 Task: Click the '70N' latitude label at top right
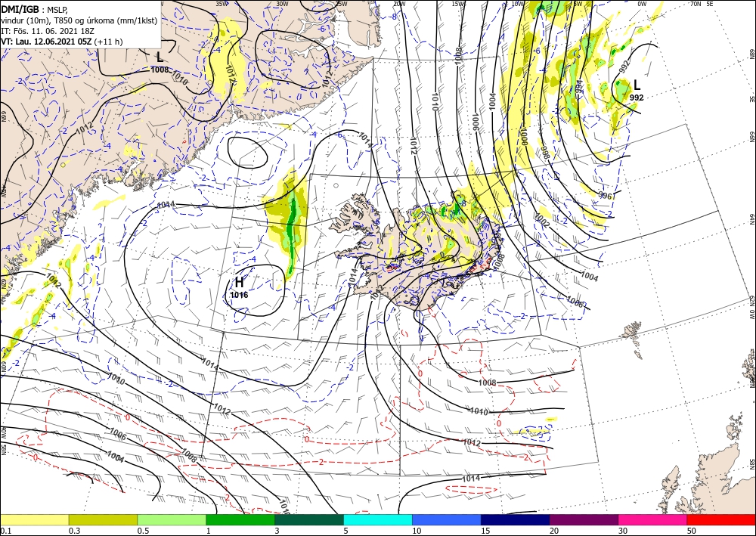(696, 3)
